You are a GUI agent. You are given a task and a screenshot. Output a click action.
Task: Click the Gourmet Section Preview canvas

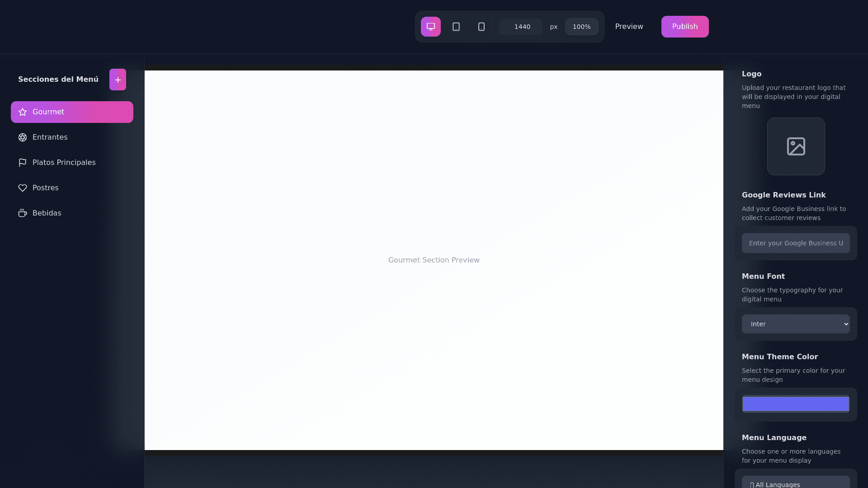click(x=434, y=260)
